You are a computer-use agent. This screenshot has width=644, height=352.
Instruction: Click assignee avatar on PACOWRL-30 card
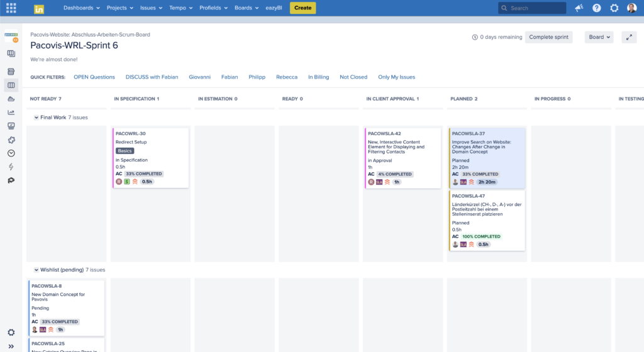(119, 181)
